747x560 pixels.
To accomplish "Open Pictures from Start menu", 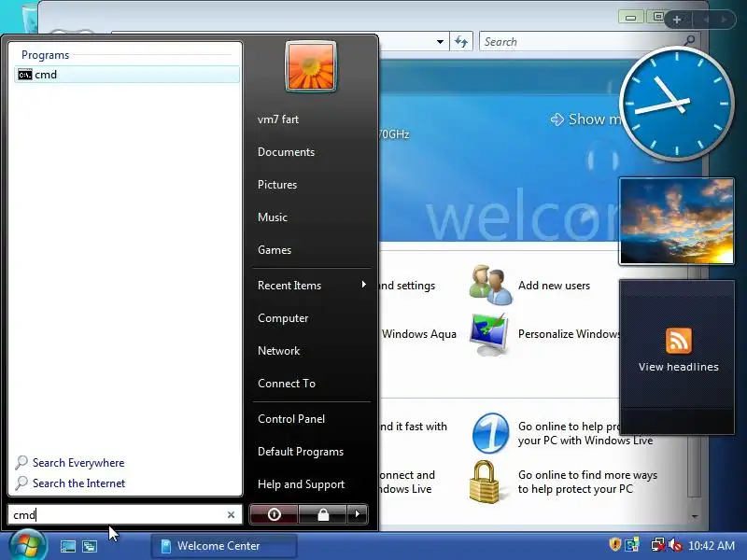I will (277, 184).
